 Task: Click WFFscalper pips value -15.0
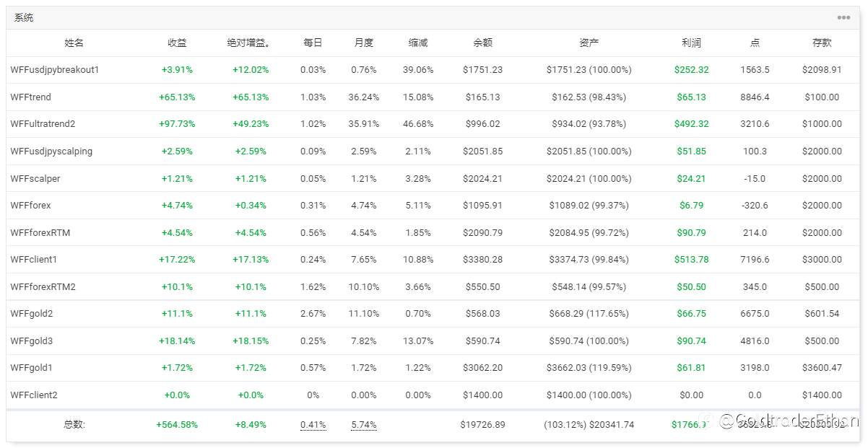click(755, 178)
